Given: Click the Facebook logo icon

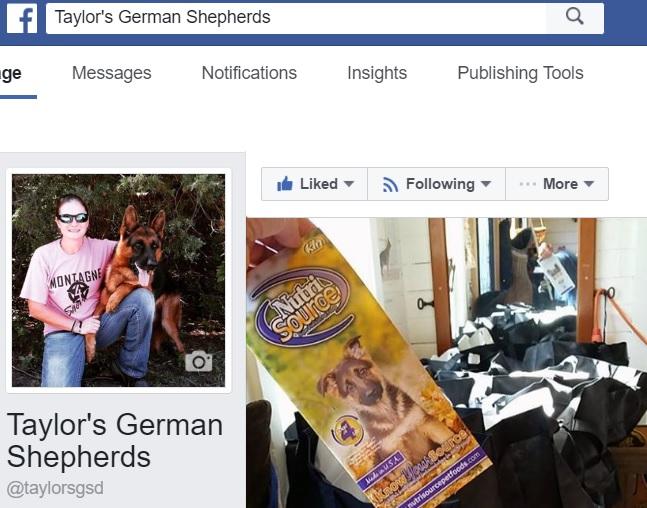Looking at the screenshot, I should (x=22, y=19).
